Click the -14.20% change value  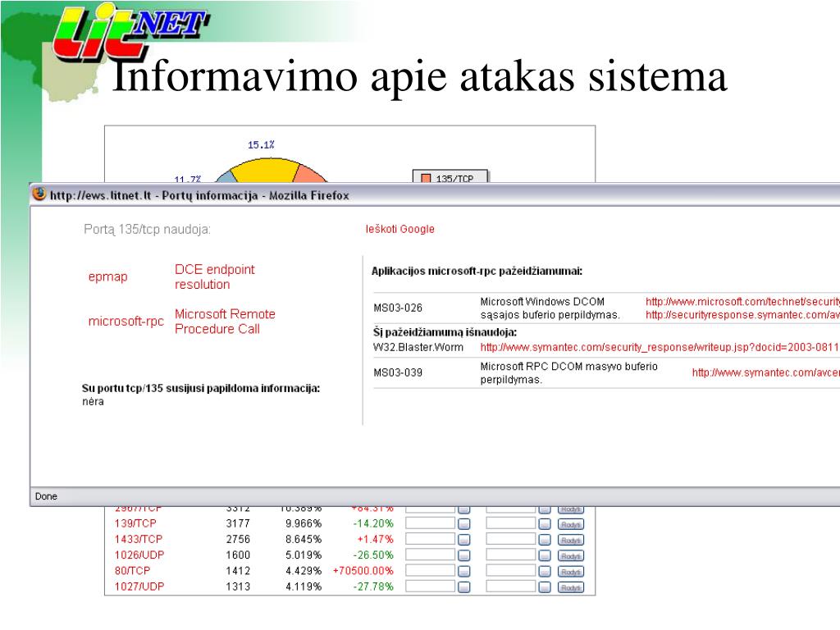point(373,523)
